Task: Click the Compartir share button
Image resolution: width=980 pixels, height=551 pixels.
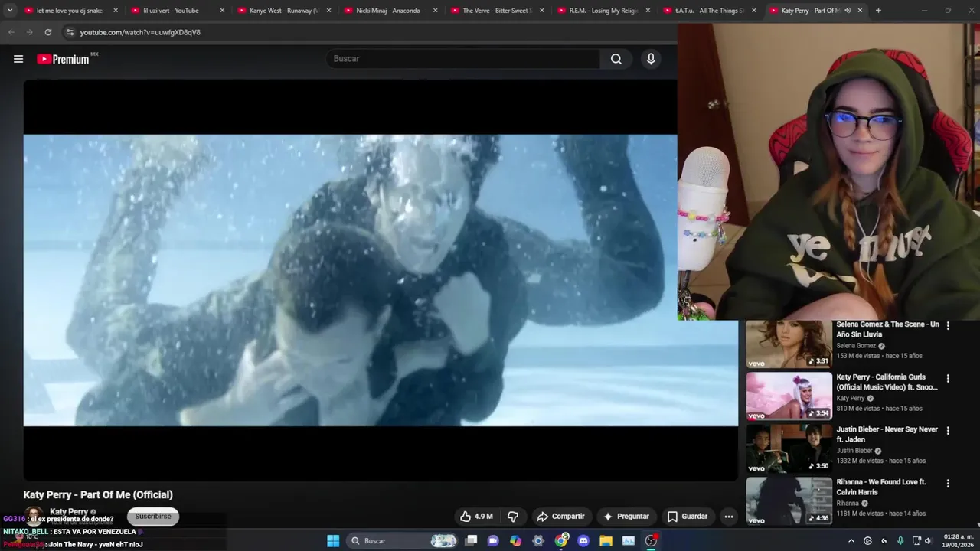Action: pos(560,517)
